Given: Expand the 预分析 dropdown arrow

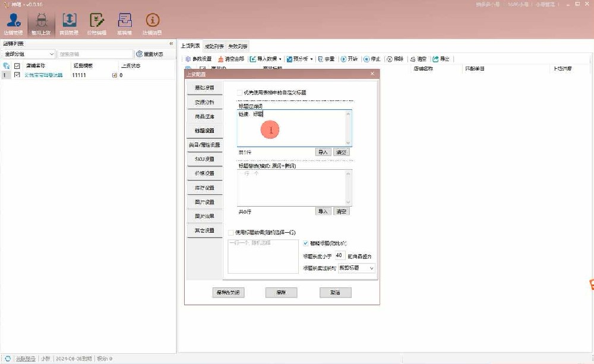Looking at the screenshot, I should click(311, 59).
